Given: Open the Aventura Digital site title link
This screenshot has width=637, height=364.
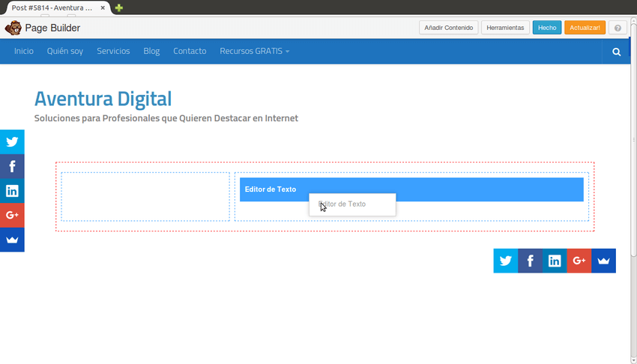Looking at the screenshot, I should [103, 99].
